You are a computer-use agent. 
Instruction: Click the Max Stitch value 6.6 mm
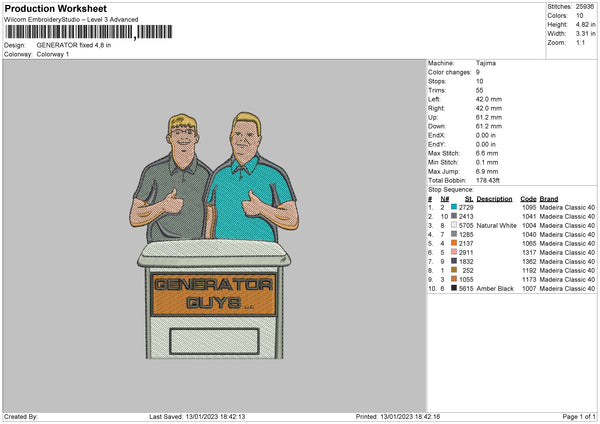487,153
